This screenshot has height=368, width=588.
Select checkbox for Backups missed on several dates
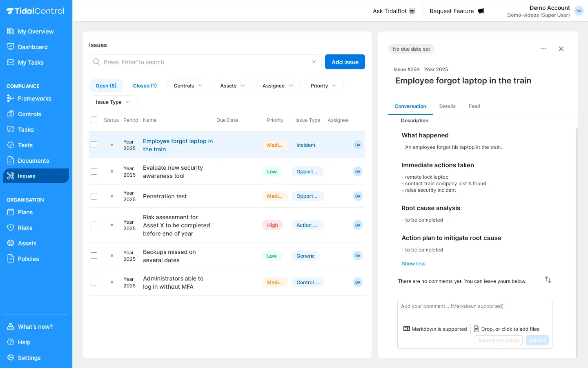click(94, 256)
